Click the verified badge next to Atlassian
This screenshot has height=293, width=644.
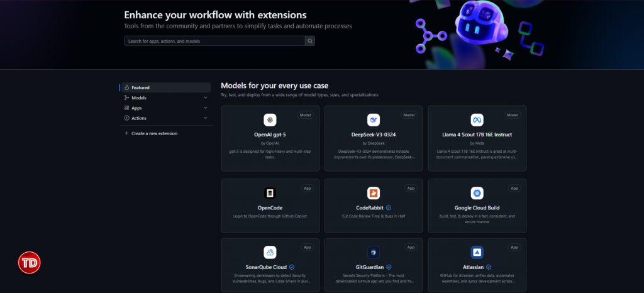(x=489, y=267)
